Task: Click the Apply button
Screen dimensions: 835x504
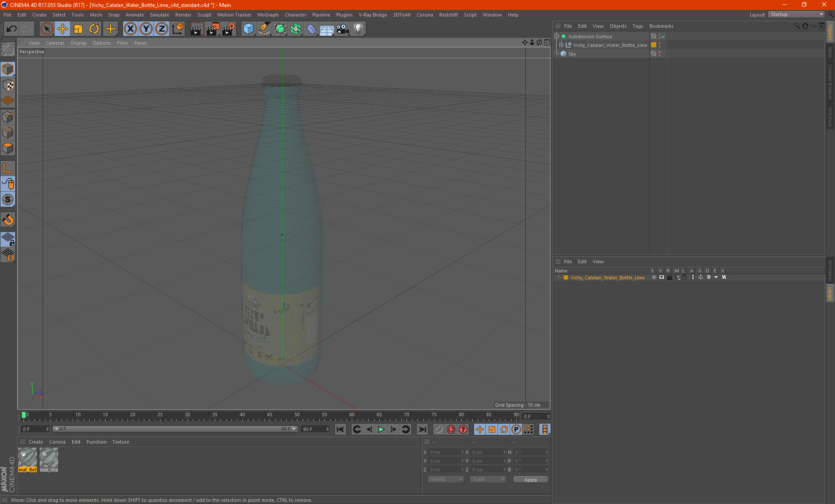Action: tap(531, 480)
